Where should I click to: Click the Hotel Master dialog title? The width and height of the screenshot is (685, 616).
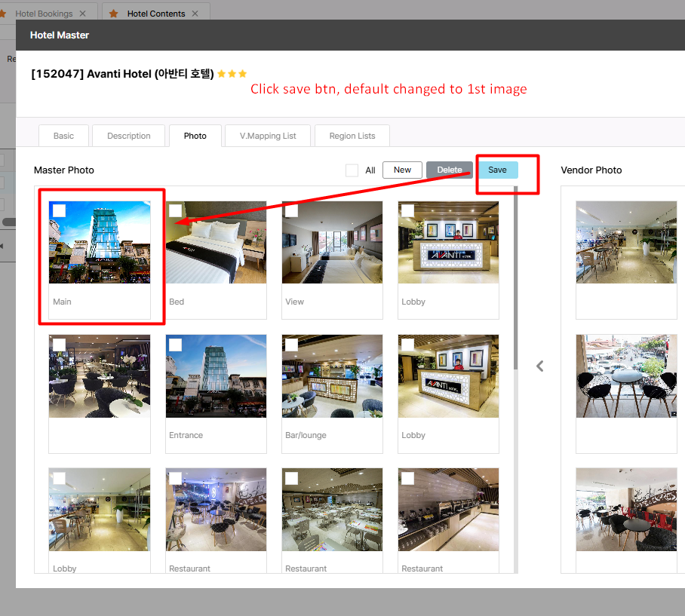(x=60, y=35)
